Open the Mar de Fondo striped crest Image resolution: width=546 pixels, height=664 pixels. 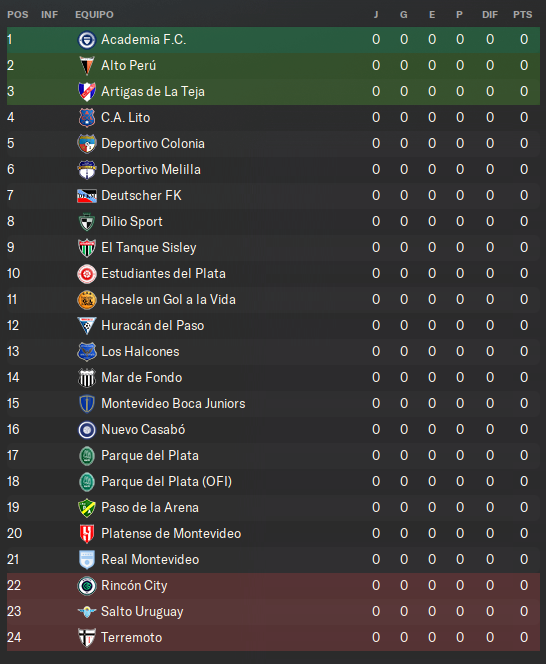point(87,378)
